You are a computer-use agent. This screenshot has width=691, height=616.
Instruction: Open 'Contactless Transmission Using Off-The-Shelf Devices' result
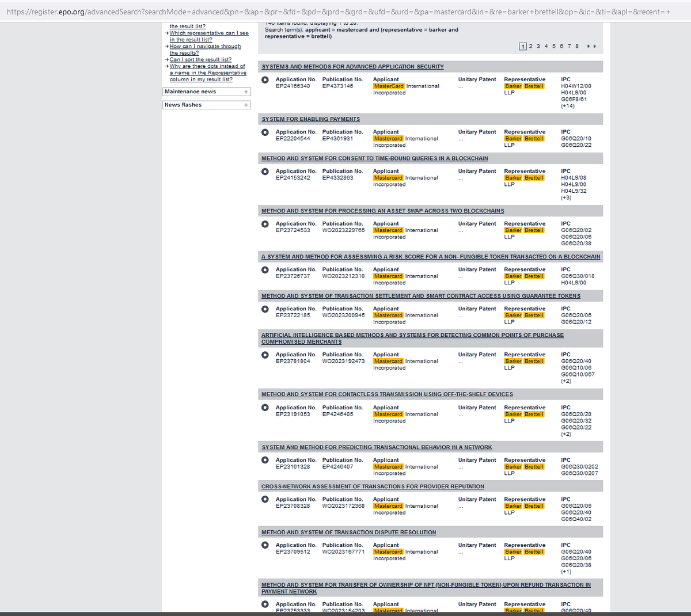[387, 394]
